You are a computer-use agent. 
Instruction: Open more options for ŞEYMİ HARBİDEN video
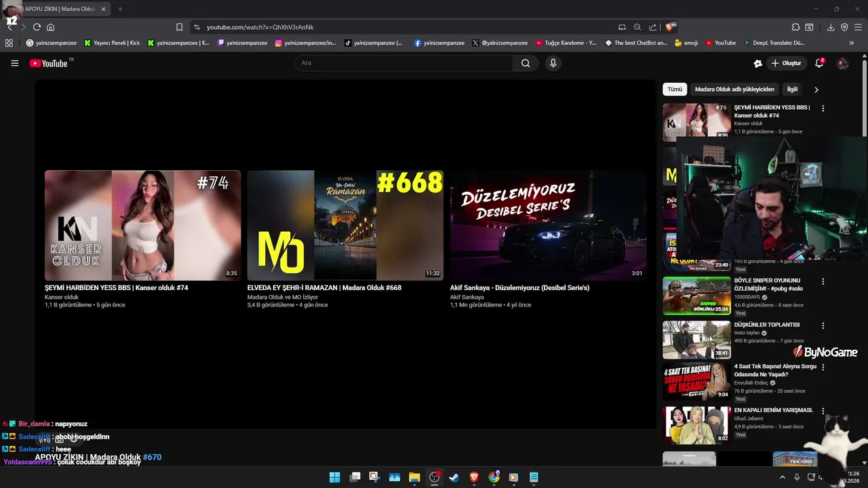tap(823, 108)
